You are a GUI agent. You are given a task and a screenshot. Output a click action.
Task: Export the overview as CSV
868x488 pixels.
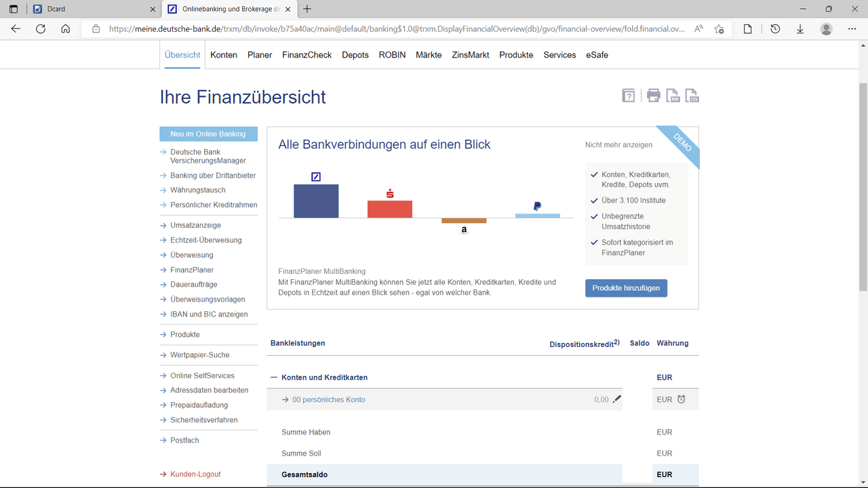[x=692, y=96]
